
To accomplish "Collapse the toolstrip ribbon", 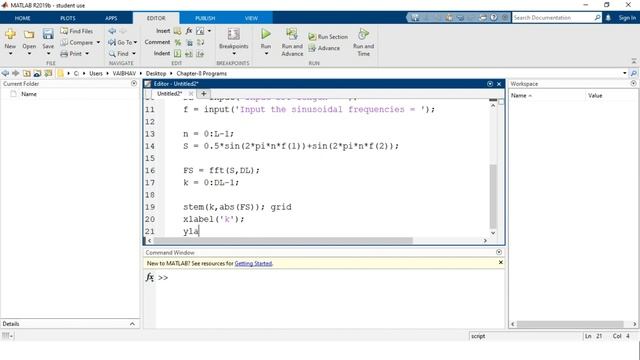I will [x=633, y=61].
